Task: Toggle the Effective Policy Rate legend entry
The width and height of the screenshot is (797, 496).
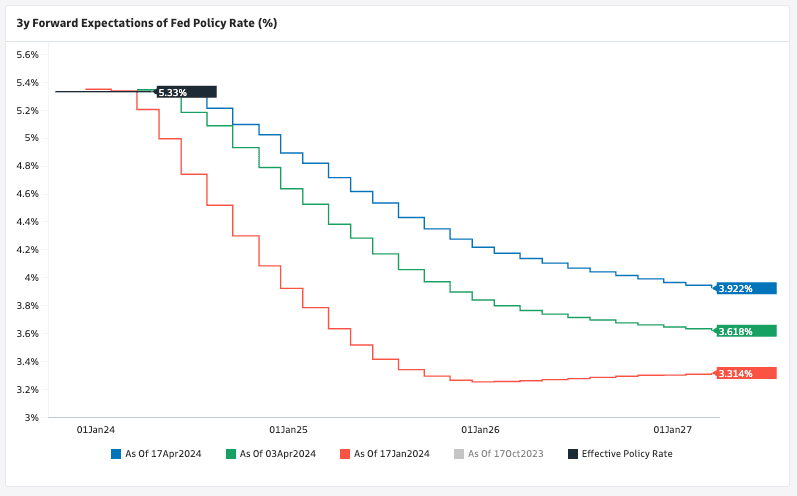Action: point(627,454)
